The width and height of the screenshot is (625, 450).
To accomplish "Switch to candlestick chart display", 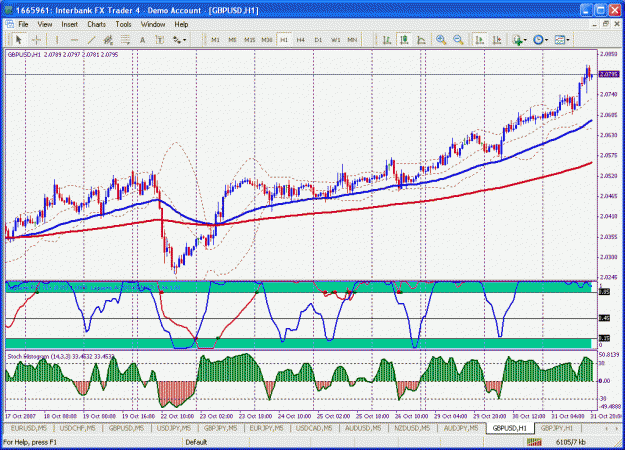I will (404, 40).
